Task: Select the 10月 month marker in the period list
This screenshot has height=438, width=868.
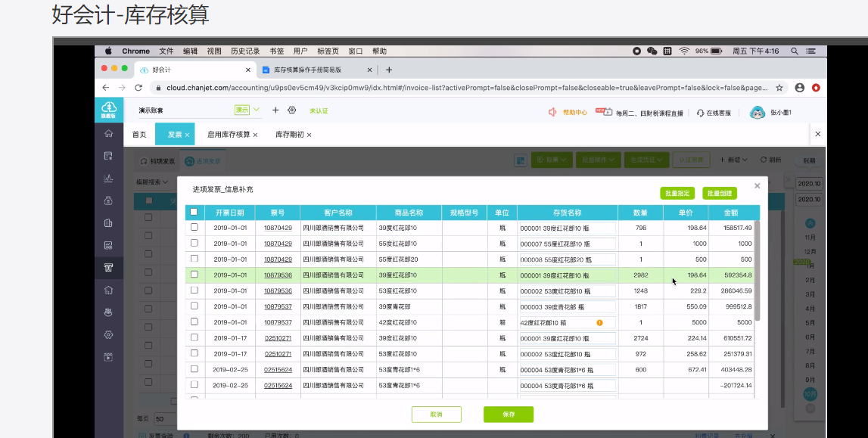Action: point(810,394)
